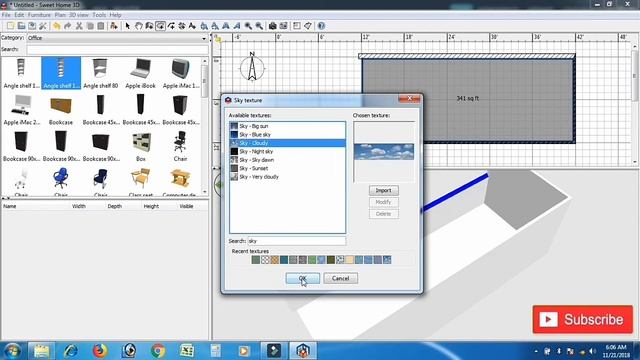Viewport: 640px width, 360px height.
Task: Pick the teal recent texture swatch
Action: (x=284, y=260)
